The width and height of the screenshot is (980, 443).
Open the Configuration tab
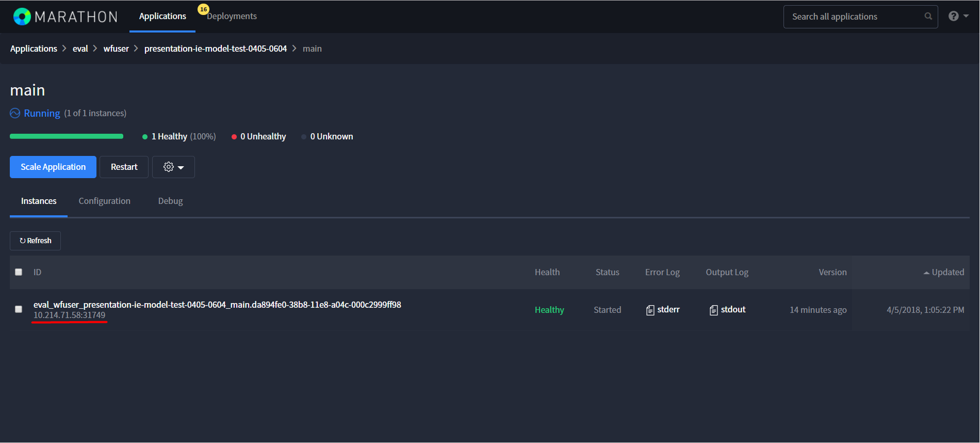coord(104,201)
